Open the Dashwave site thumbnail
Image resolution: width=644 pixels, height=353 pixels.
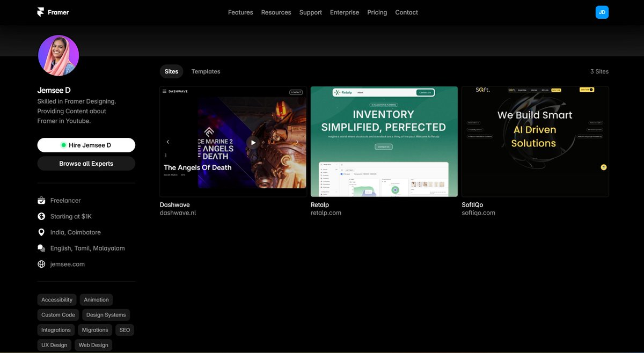[x=233, y=142]
